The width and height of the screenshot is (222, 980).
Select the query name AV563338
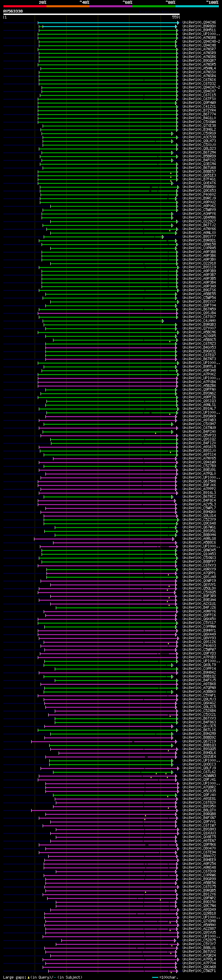tap(13, 11)
